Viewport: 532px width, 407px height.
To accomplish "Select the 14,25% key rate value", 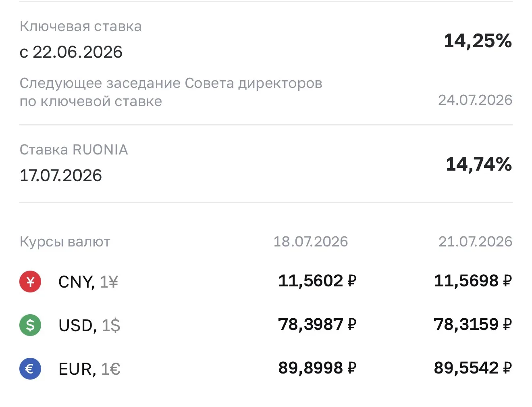I will [x=478, y=41].
